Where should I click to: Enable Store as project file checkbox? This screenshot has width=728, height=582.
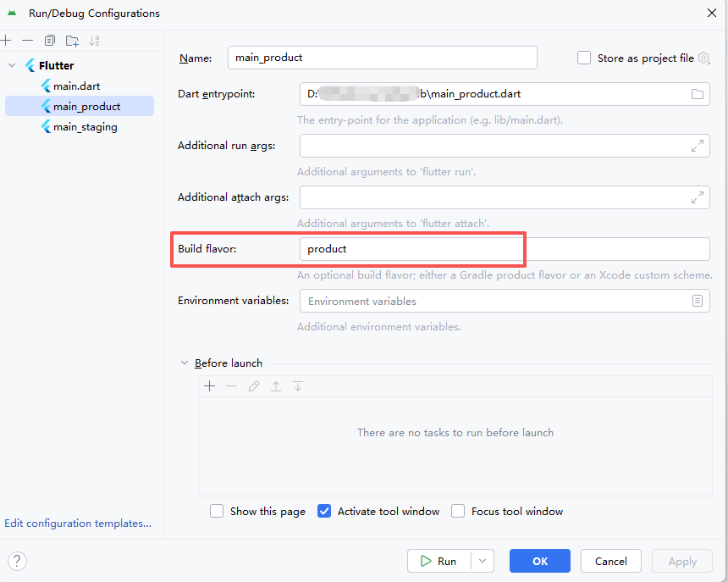[x=584, y=58]
